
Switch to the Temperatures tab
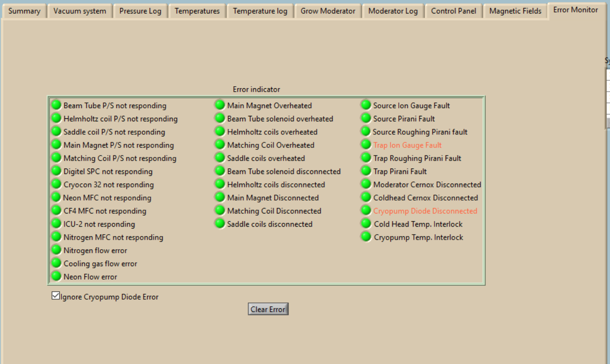coord(197,11)
